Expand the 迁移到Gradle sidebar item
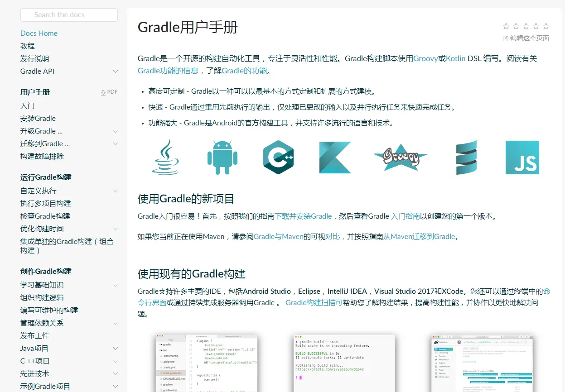Viewport: 565px width, 392px height. [115, 144]
